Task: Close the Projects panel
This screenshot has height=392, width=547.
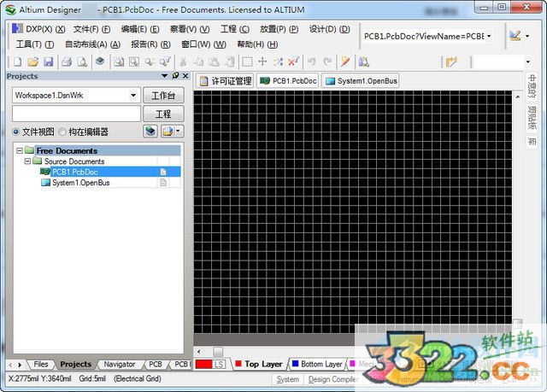Action: click(185, 76)
